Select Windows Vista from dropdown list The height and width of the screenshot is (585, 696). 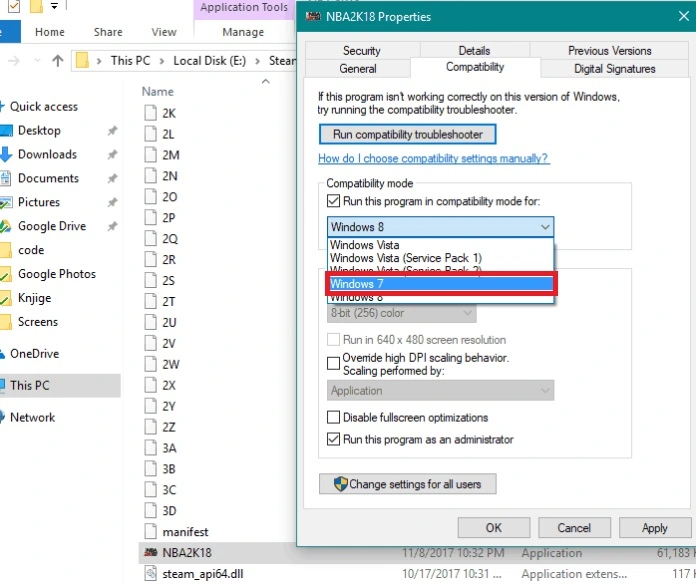[441, 245]
